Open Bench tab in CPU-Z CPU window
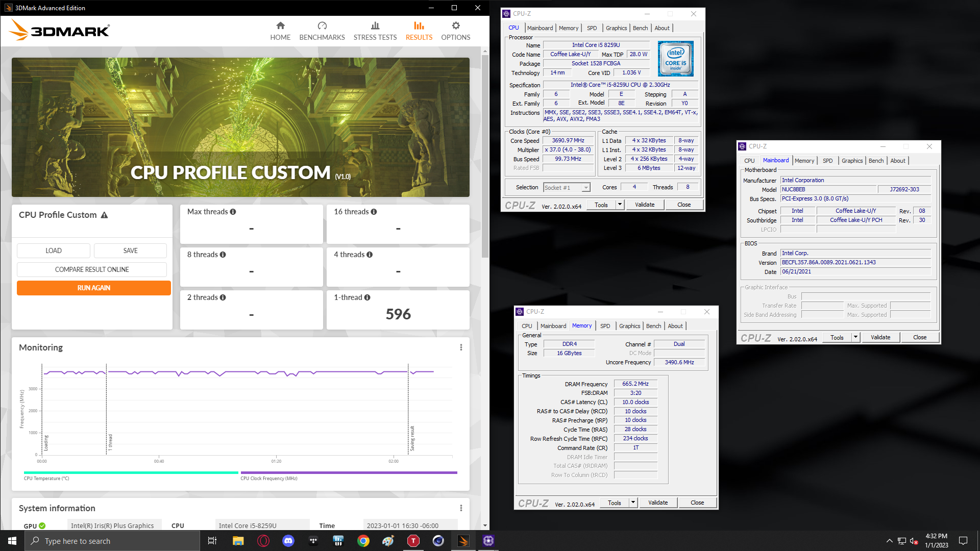980x551 pixels. click(640, 28)
